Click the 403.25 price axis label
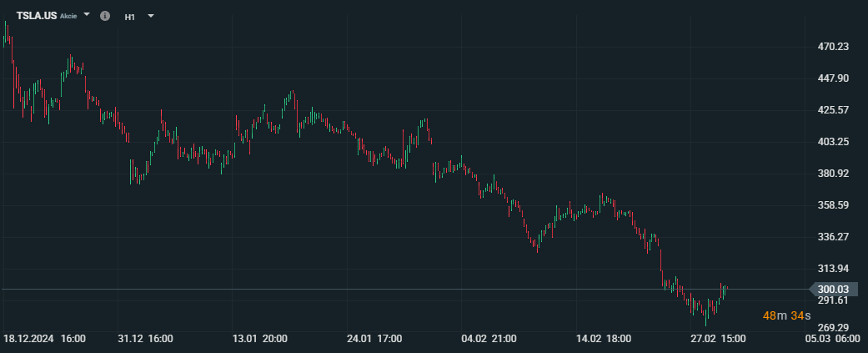Viewport: 868px width, 353px height. click(833, 143)
